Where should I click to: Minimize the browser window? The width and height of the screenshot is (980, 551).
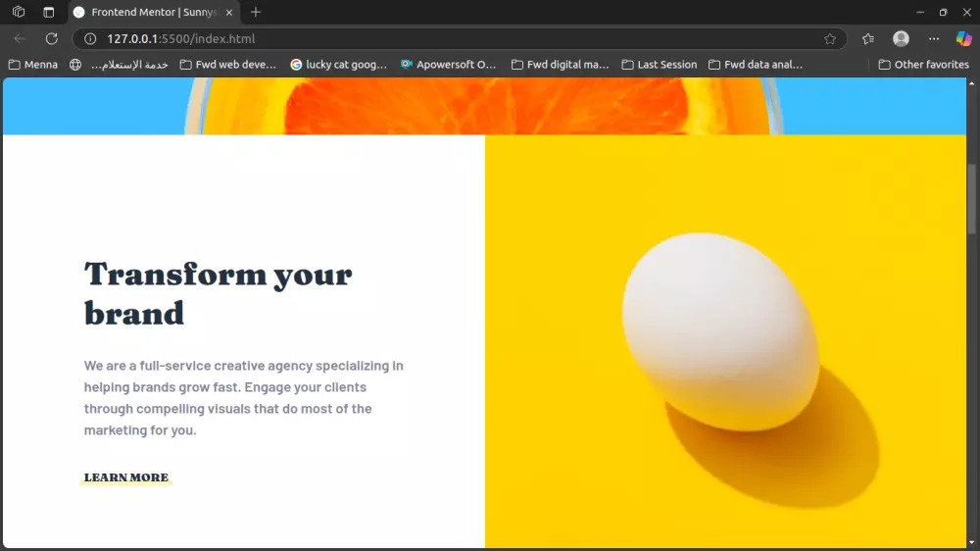point(920,12)
